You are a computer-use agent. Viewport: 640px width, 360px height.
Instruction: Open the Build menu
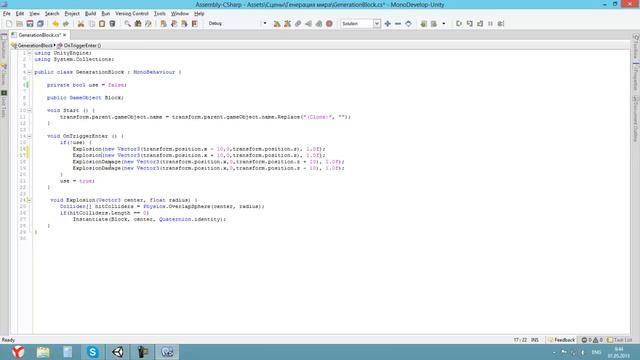point(90,13)
